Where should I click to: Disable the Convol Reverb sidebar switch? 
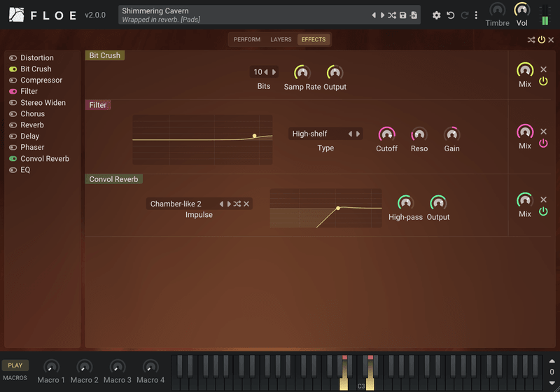pyautogui.click(x=13, y=158)
